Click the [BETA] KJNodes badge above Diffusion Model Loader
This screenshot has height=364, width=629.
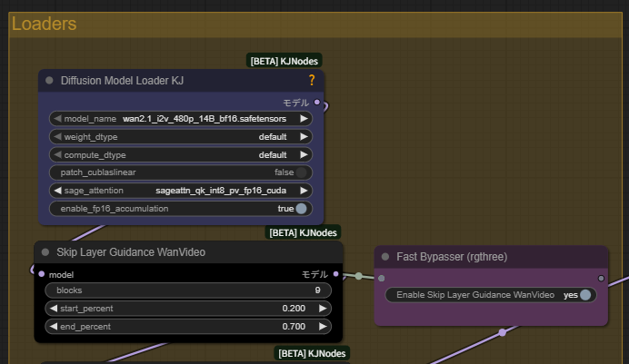click(x=284, y=61)
